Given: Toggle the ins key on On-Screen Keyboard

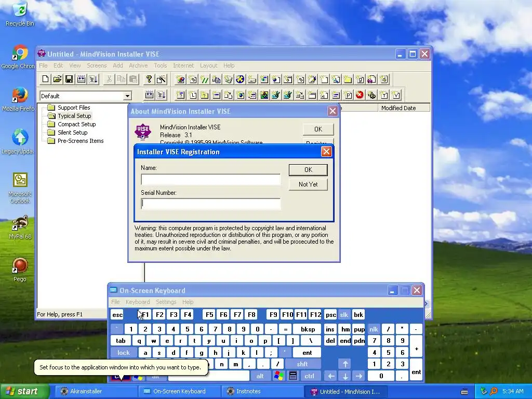Looking at the screenshot, I should pos(330,329).
